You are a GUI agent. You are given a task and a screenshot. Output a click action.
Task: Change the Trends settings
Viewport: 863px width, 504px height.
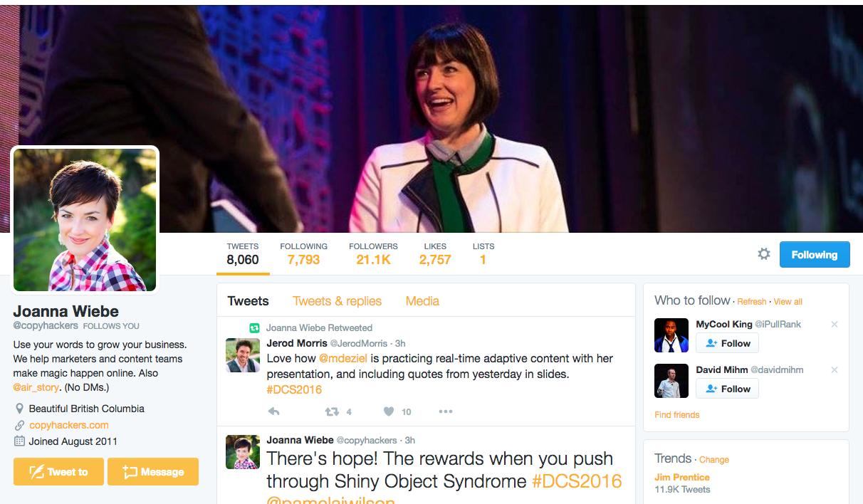(x=714, y=460)
